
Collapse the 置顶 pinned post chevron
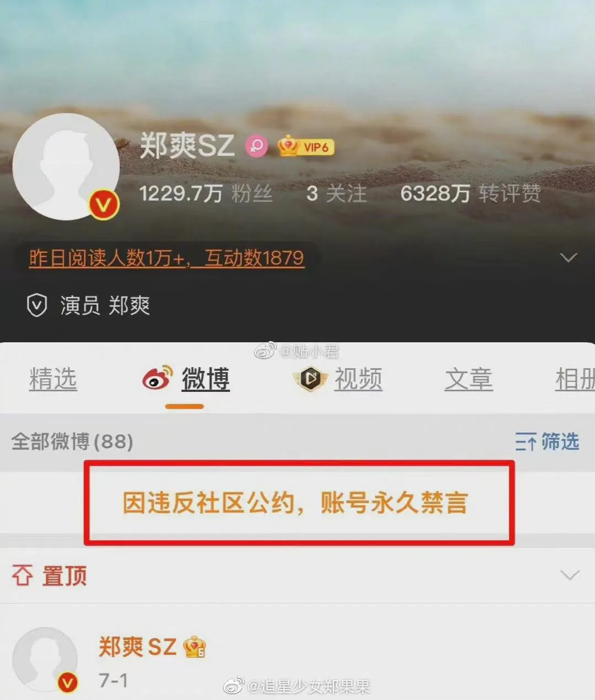(570, 575)
